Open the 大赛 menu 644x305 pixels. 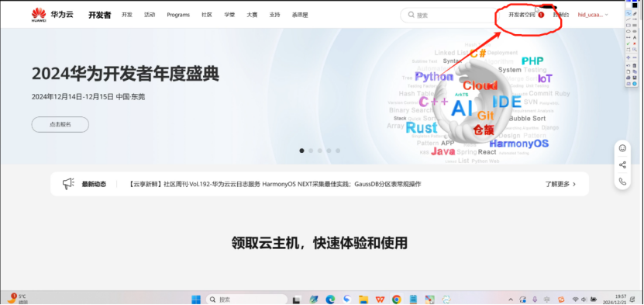(x=252, y=15)
